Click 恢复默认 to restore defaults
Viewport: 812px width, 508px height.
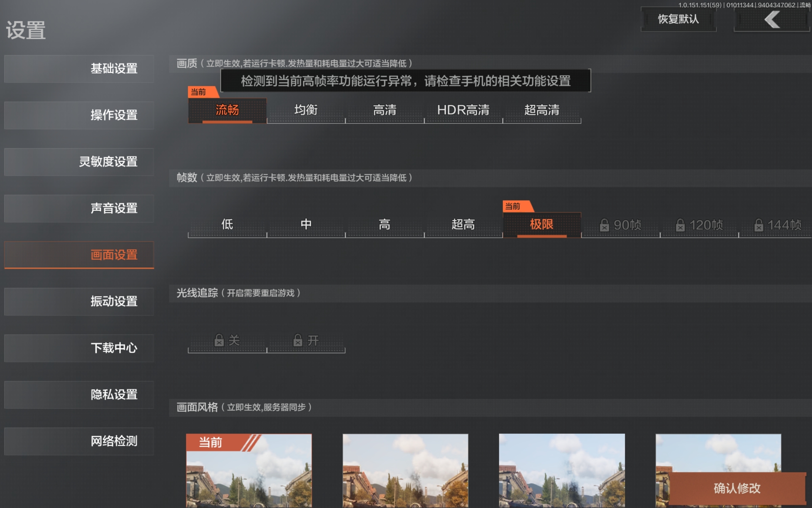(x=678, y=19)
